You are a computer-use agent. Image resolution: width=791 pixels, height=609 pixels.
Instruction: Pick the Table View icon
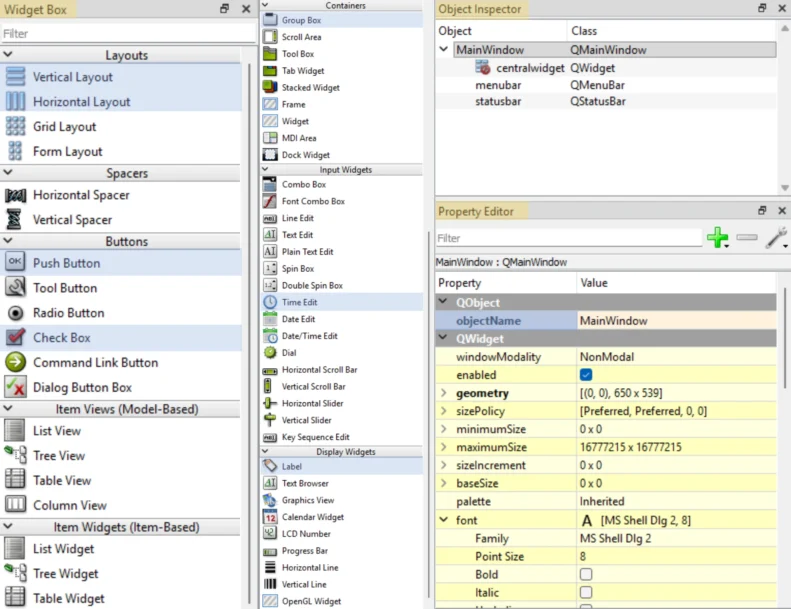(15, 479)
